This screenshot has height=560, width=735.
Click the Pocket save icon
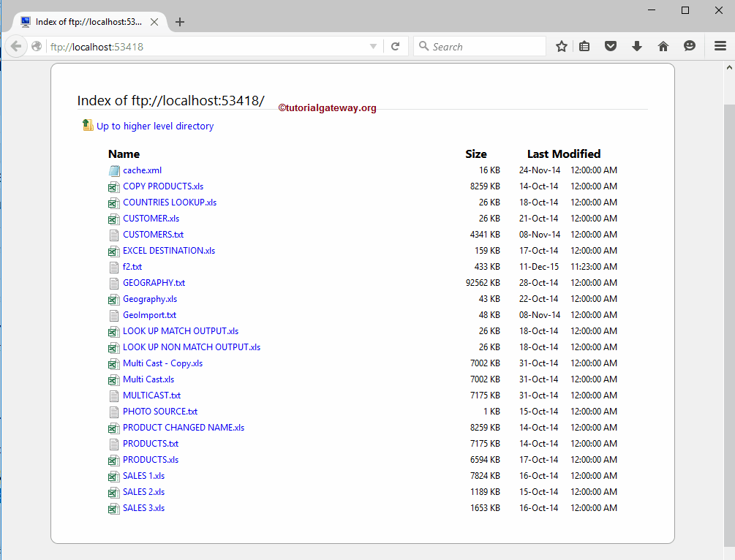[610, 47]
